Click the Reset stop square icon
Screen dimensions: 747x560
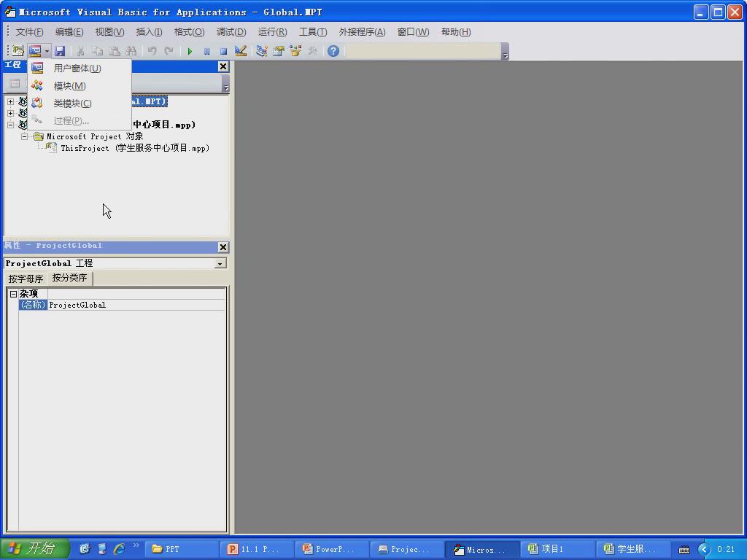pyautogui.click(x=223, y=50)
